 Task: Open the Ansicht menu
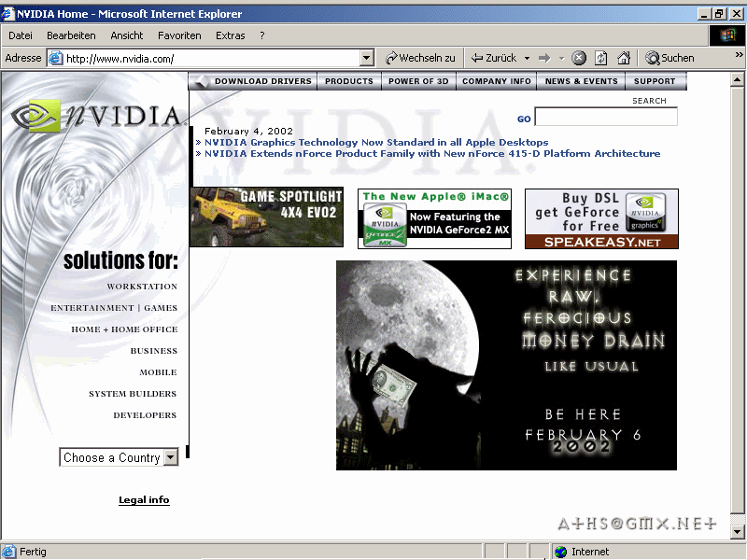[127, 35]
